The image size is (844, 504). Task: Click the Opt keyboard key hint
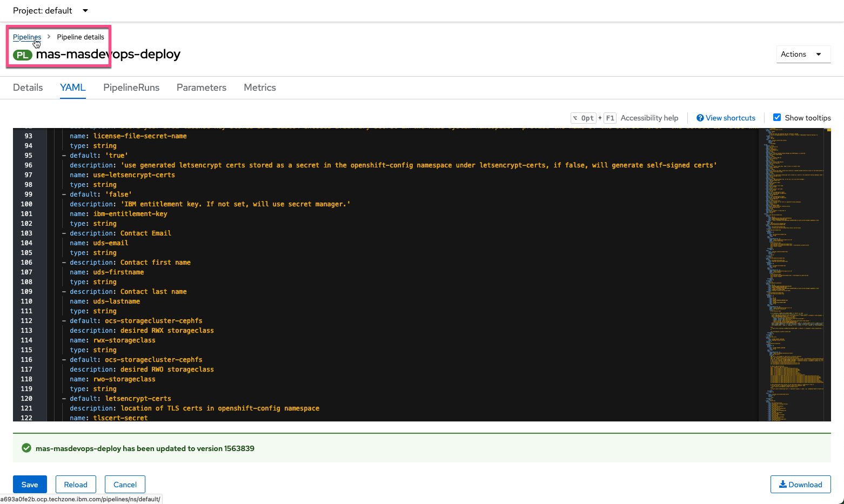584,118
